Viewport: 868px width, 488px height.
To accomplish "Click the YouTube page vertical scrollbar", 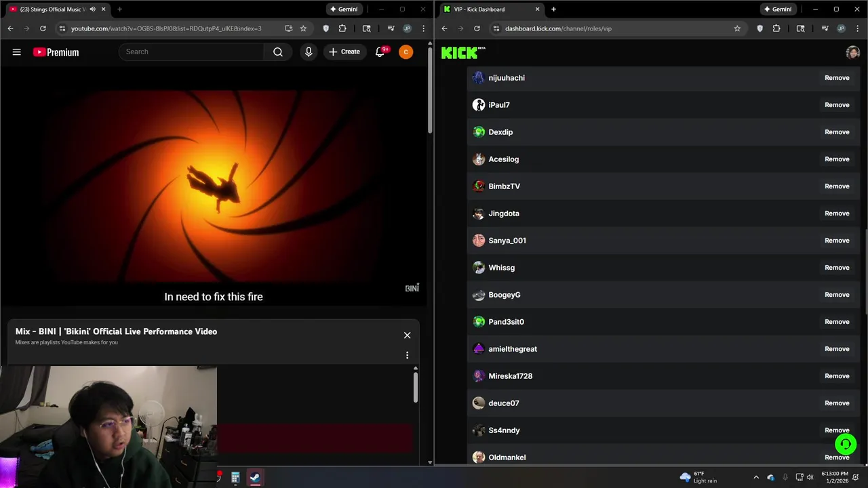I will (430, 91).
